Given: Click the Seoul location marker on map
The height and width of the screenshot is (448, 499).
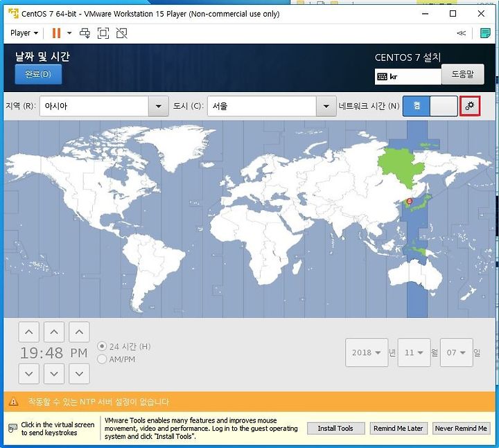Looking at the screenshot, I should coord(410,201).
